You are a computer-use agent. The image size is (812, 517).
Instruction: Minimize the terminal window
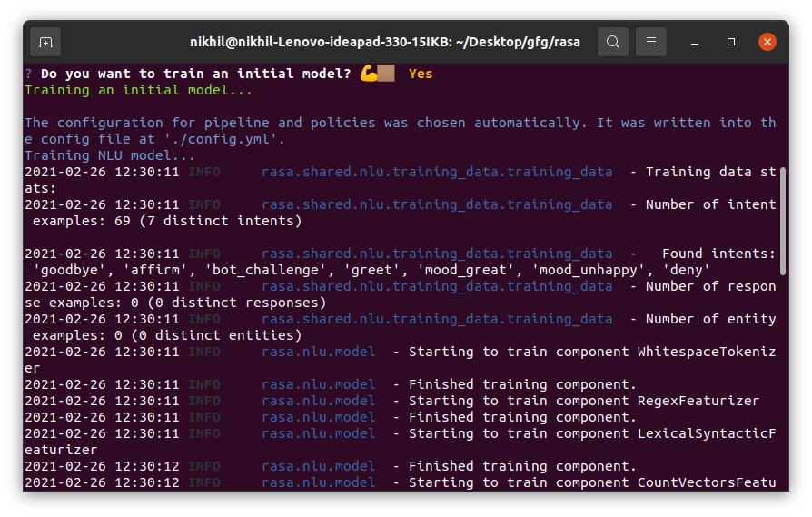pyautogui.click(x=695, y=42)
